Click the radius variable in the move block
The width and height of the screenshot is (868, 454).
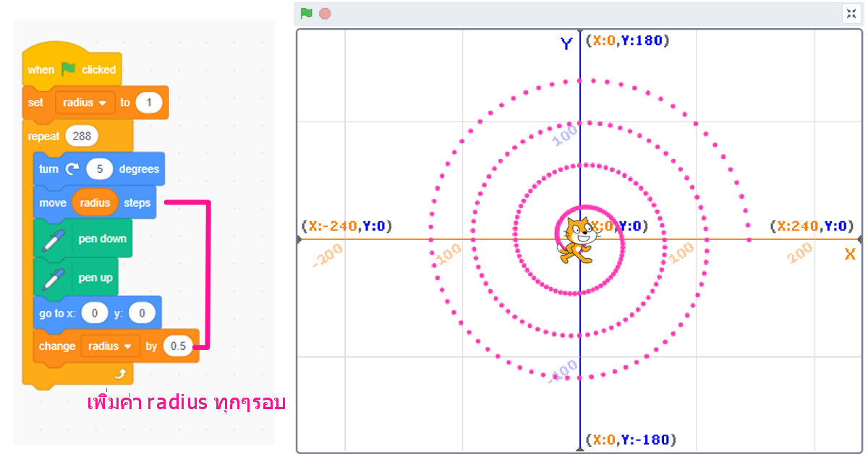(95, 202)
